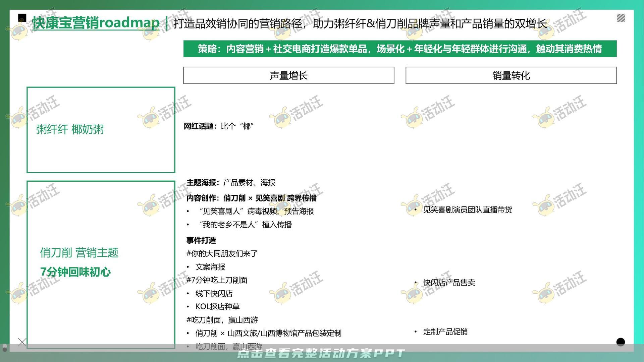Select the 主题海报：产品素材、海报 line
644x362 pixels.
coord(231,182)
